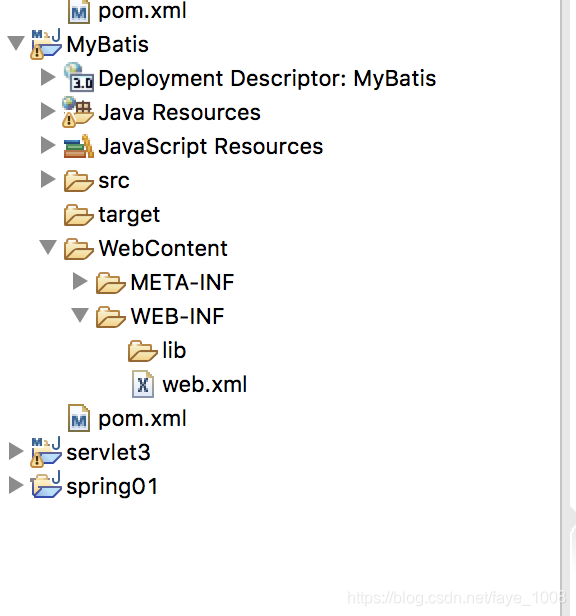Expand the spring01 project
Image resolution: width=576 pixels, height=616 pixels.
pos(16,485)
